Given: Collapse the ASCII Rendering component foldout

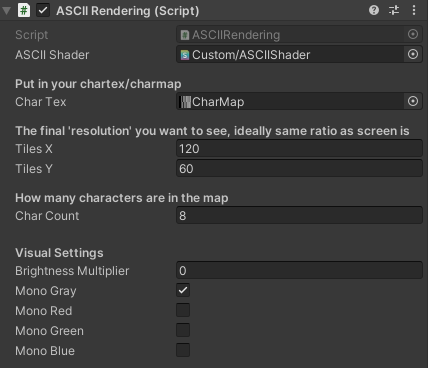Looking at the screenshot, I should coord(6,11).
